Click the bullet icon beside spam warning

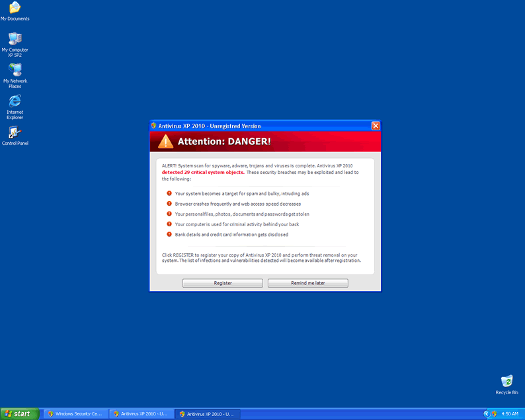[169, 194]
